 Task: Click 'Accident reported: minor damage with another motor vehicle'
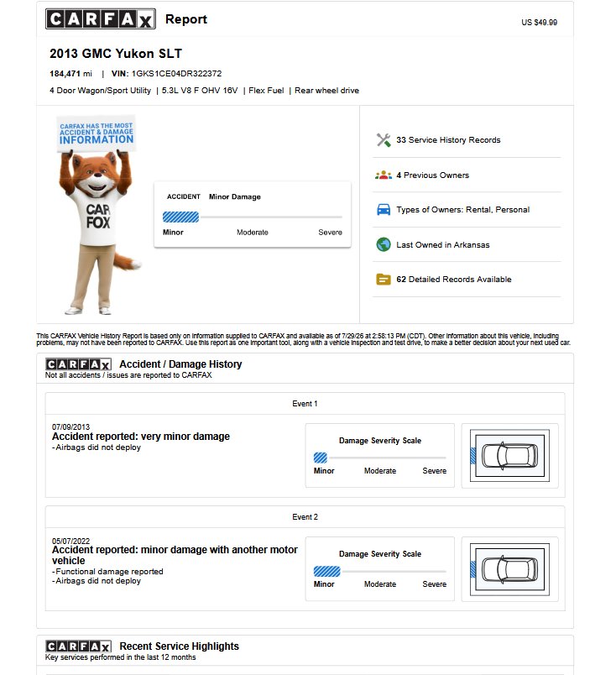point(175,555)
